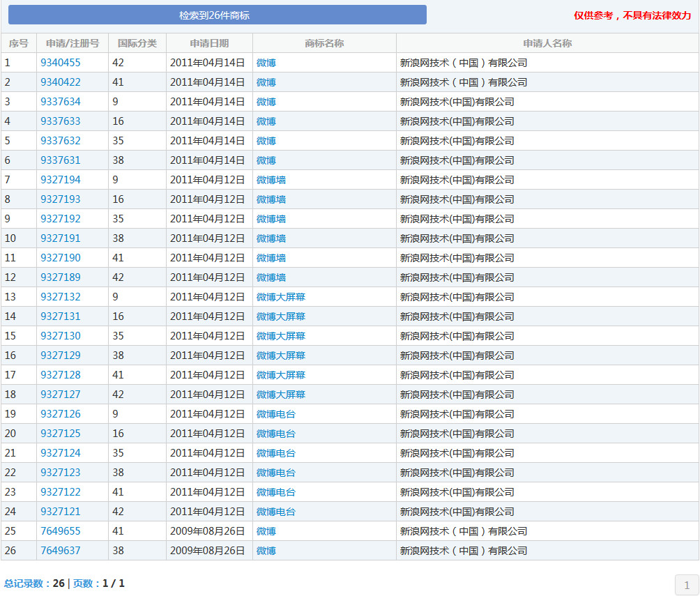The width and height of the screenshot is (700, 596).
Task: Click the 页数：1 / 1 text
Action: click(x=99, y=583)
